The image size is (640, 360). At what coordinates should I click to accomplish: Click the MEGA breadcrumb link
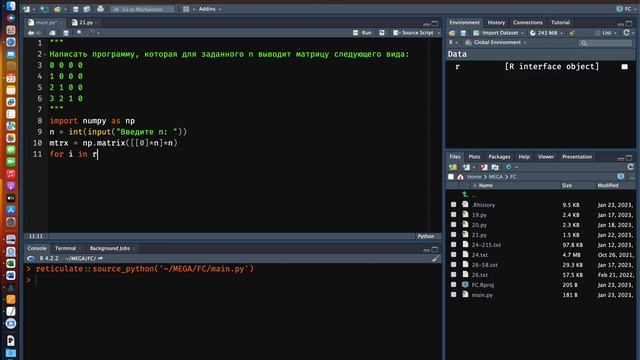[496, 177]
